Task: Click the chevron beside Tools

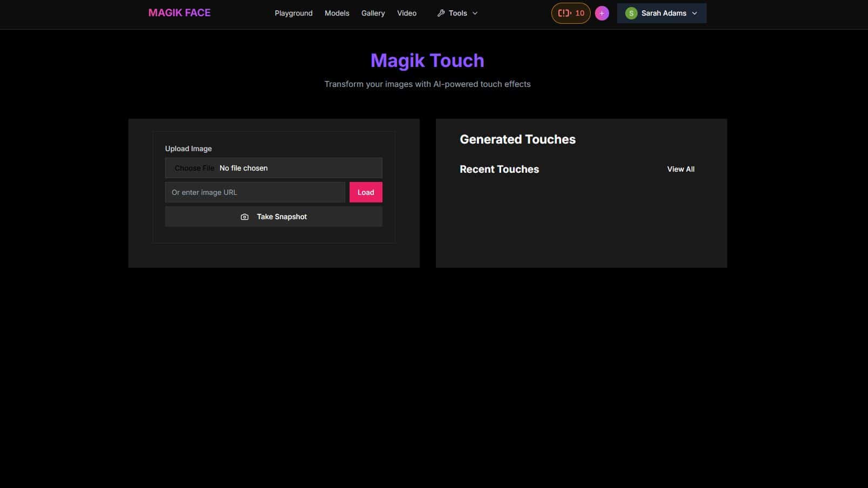Action: click(x=475, y=13)
